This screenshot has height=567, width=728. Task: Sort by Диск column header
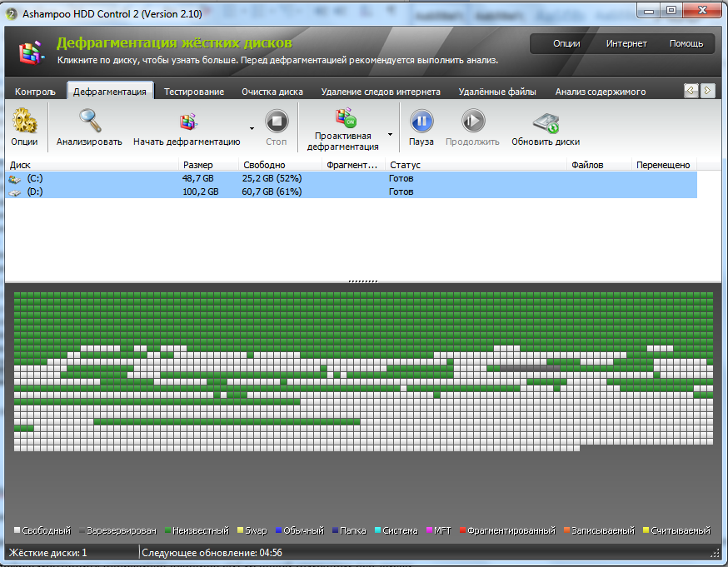92,165
